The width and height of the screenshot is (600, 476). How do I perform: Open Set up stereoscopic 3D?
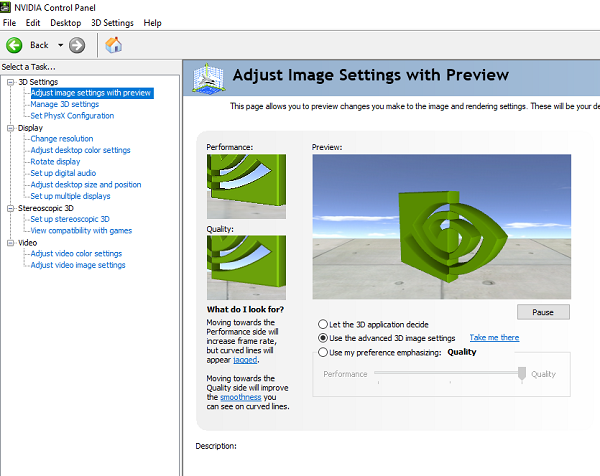click(x=70, y=219)
